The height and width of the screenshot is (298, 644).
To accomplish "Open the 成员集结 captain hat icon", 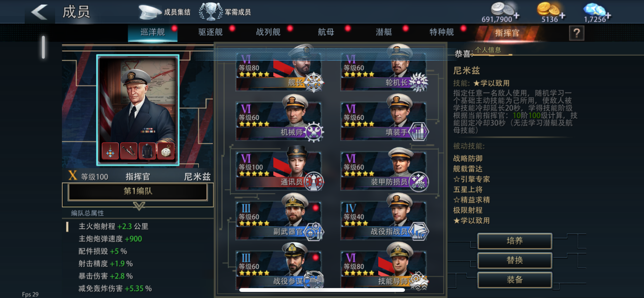I will 150,12.
